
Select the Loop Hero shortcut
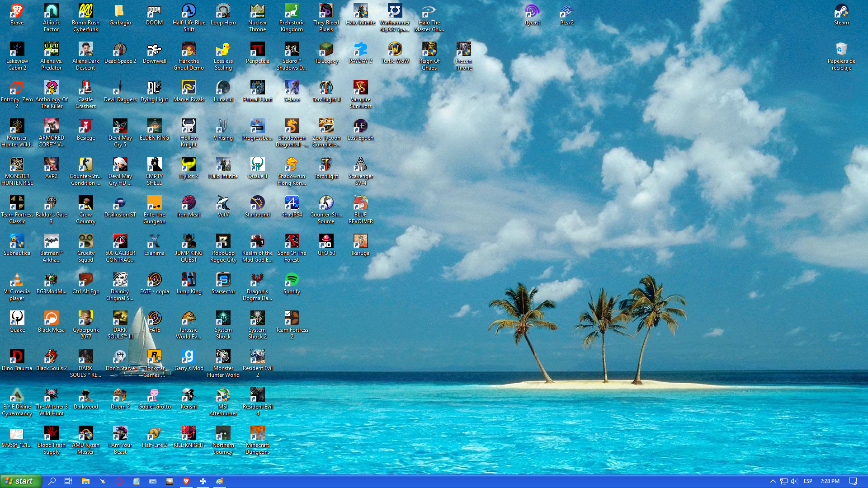pos(223,14)
